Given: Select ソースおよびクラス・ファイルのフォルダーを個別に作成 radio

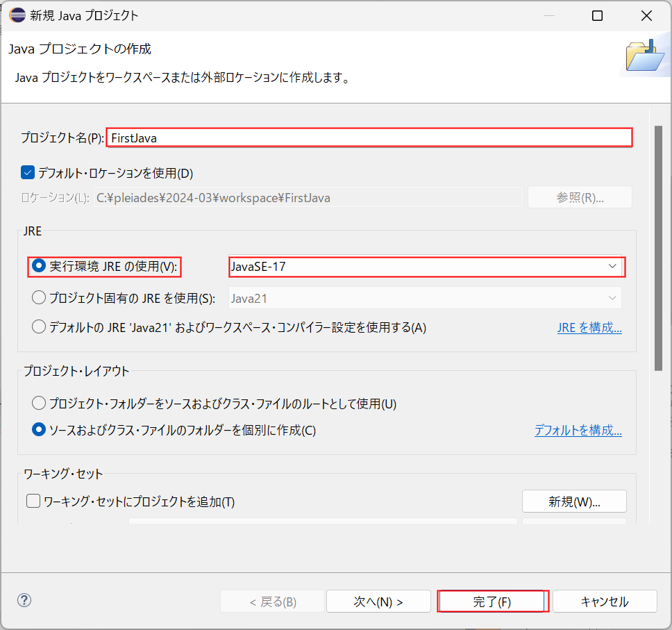Looking at the screenshot, I should pyautogui.click(x=39, y=429).
